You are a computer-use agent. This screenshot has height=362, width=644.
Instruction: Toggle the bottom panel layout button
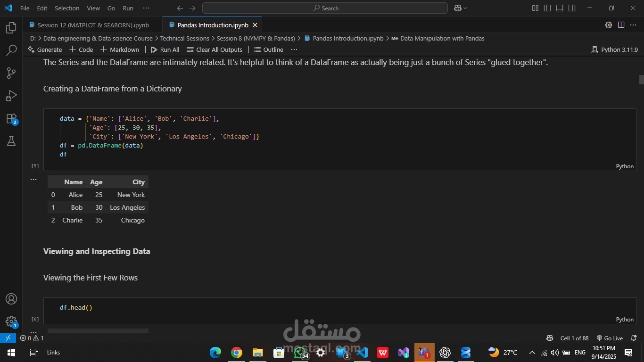[560, 8]
